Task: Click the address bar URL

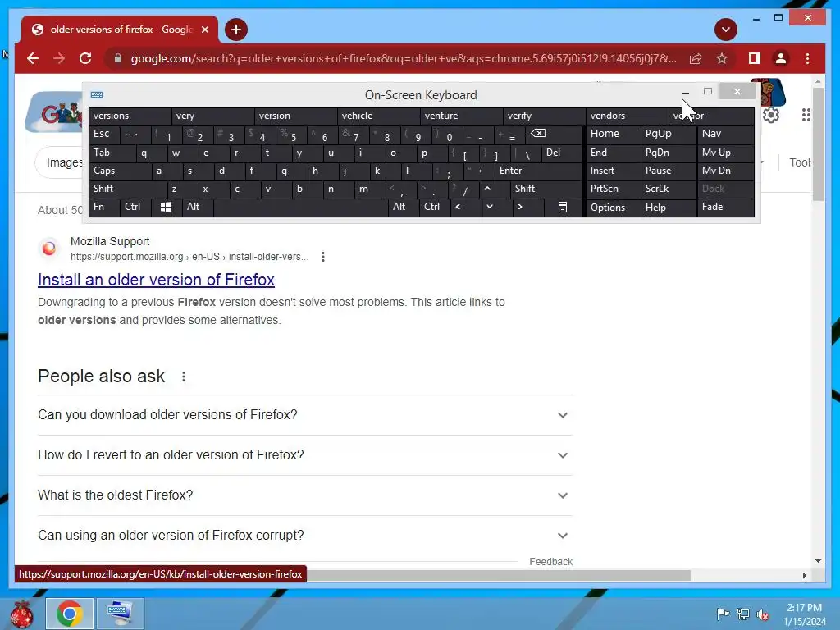Action: click(404, 58)
